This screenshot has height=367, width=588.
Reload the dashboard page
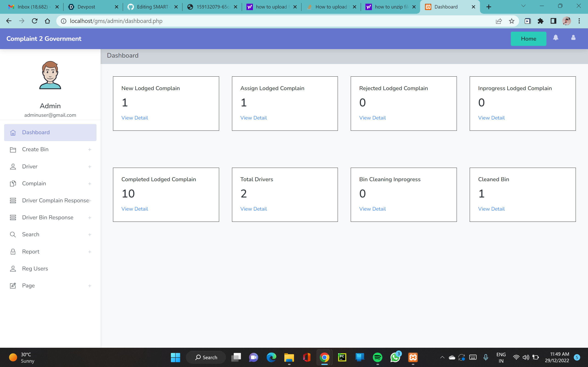[34, 21]
